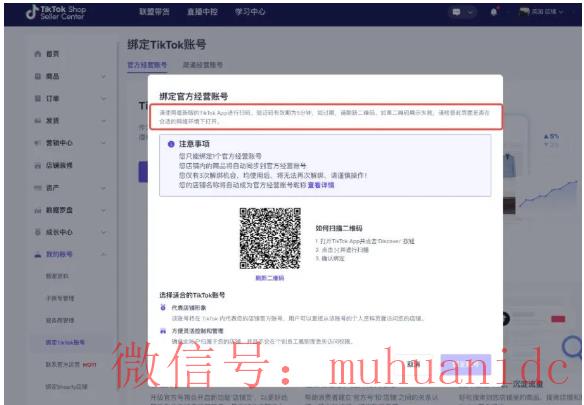Switch to the 官方经营账号 tab
584x405 pixels.
coord(147,65)
